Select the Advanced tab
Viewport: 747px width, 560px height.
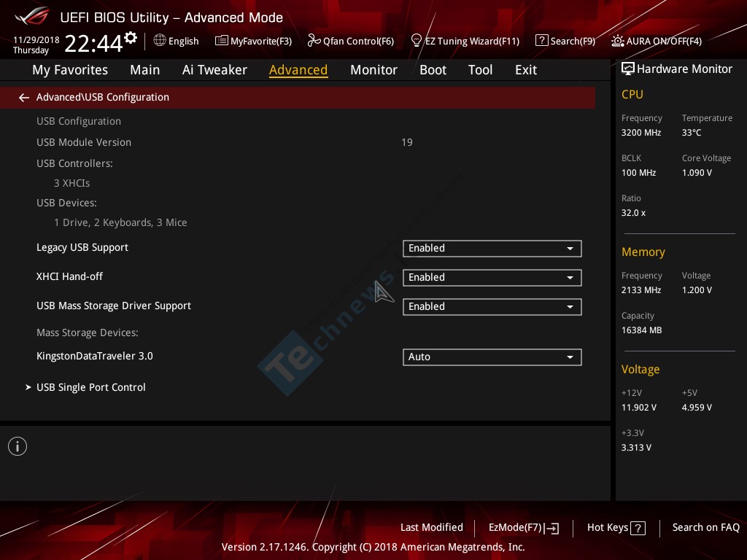(298, 70)
